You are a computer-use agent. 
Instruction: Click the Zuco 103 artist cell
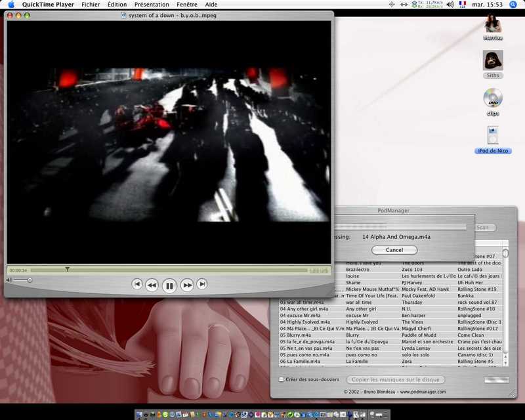click(413, 269)
